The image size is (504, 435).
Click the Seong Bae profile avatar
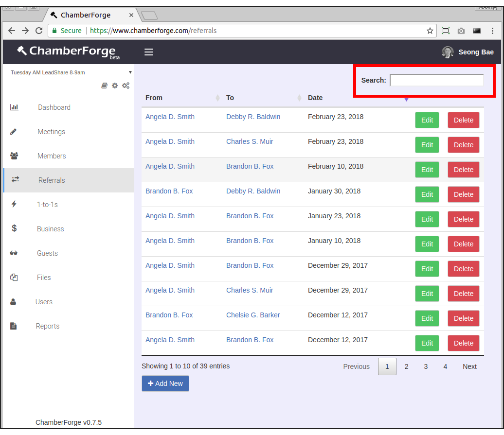448,52
